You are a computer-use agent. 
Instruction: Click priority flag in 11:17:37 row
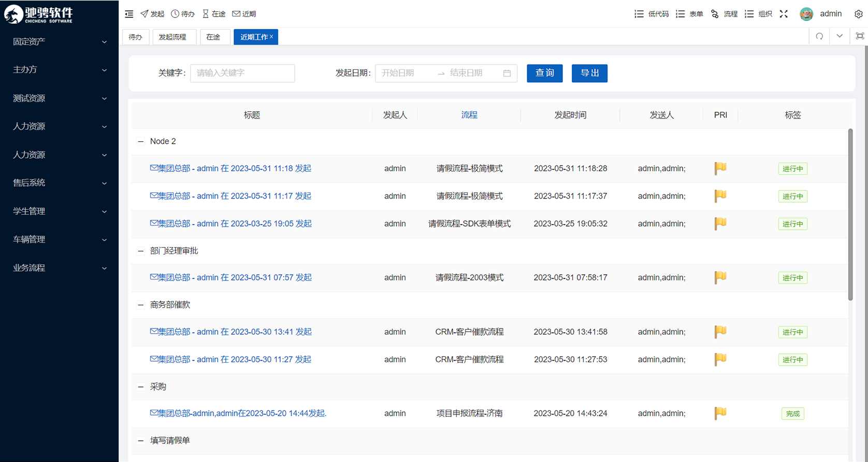720,196
